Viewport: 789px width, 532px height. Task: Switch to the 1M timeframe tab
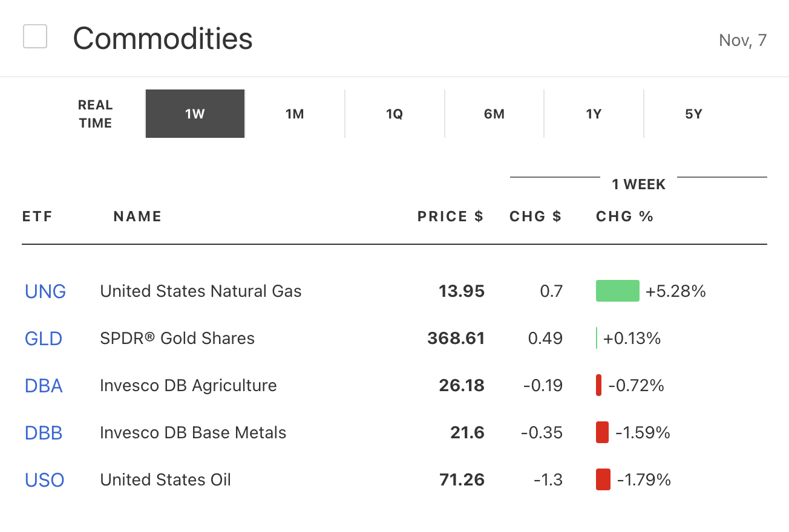295,114
